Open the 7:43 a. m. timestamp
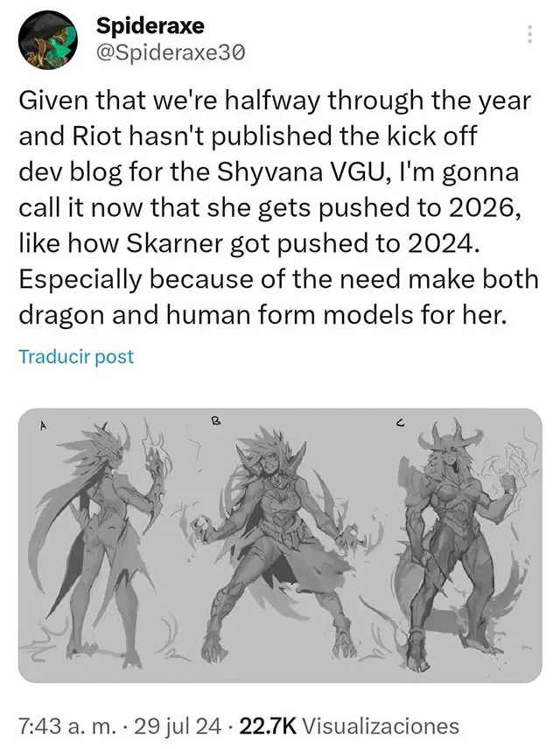Viewport: 560px width, 749px height. coord(66,726)
